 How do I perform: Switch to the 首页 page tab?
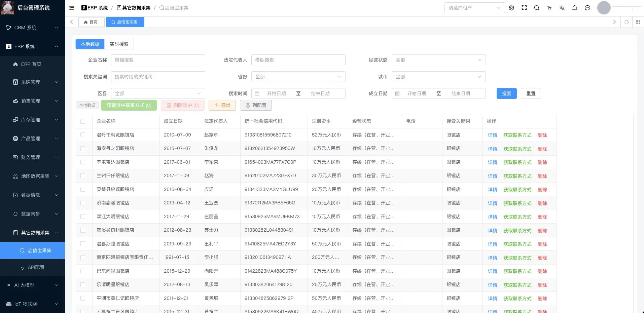coord(91,22)
